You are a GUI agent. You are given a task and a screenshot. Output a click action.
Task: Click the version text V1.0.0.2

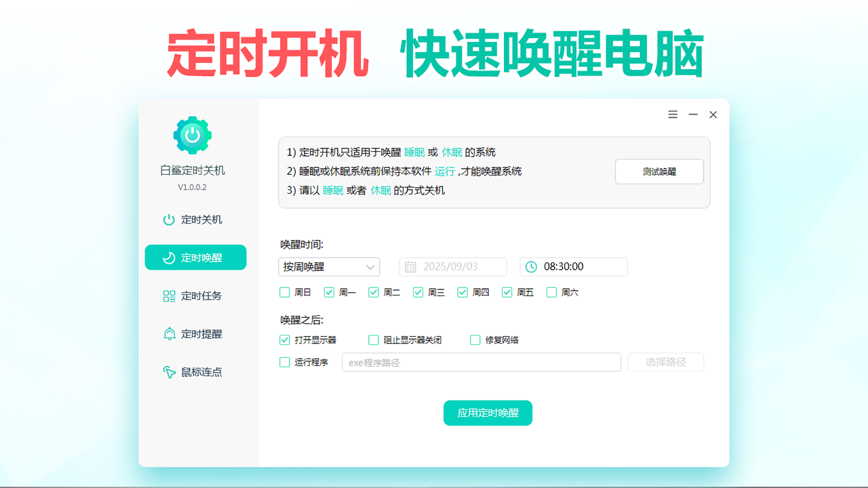click(x=193, y=187)
